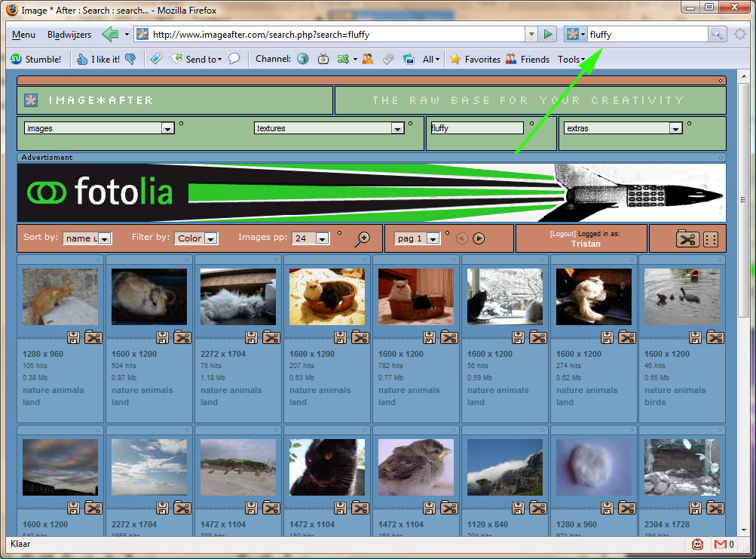The image size is (756, 559).
Task: Open the white cotton ball thumbnail
Action: (x=593, y=467)
